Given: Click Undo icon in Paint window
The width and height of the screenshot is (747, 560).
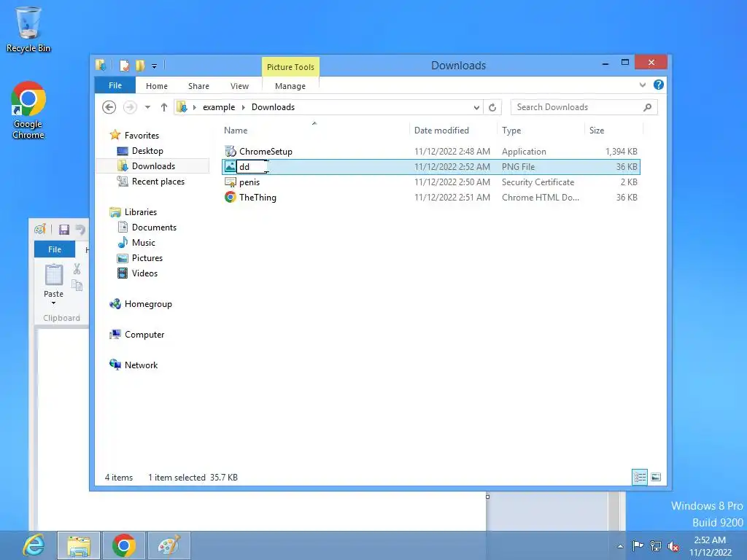Looking at the screenshot, I should [80, 230].
